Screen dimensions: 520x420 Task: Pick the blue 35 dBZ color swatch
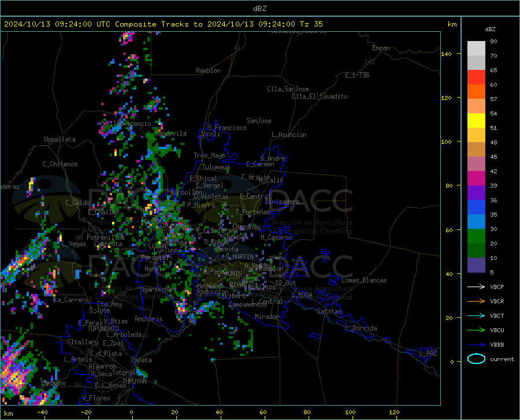click(x=476, y=207)
